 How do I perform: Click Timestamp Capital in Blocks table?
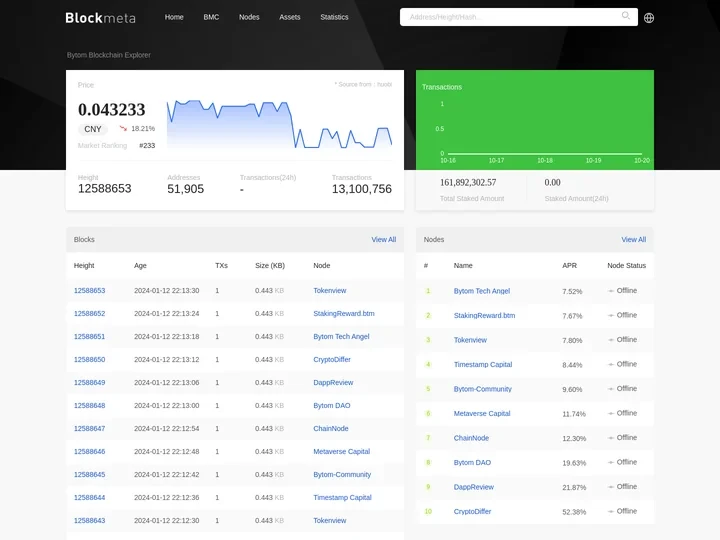pyautogui.click(x=342, y=497)
